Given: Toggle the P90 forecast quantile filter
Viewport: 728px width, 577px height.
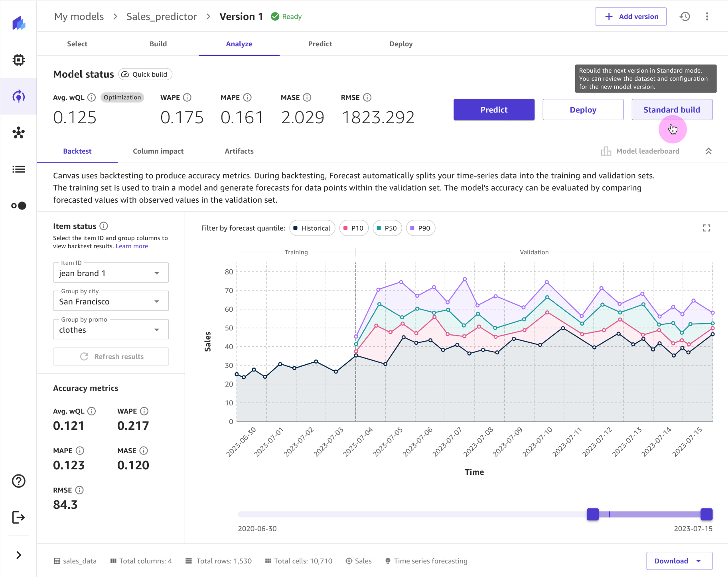Looking at the screenshot, I should pyautogui.click(x=420, y=228).
